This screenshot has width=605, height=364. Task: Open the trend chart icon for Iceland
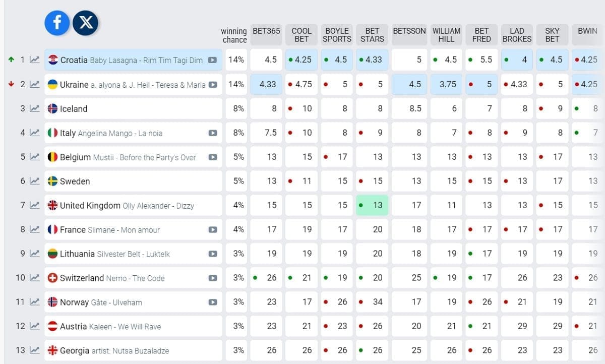tap(35, 108)
